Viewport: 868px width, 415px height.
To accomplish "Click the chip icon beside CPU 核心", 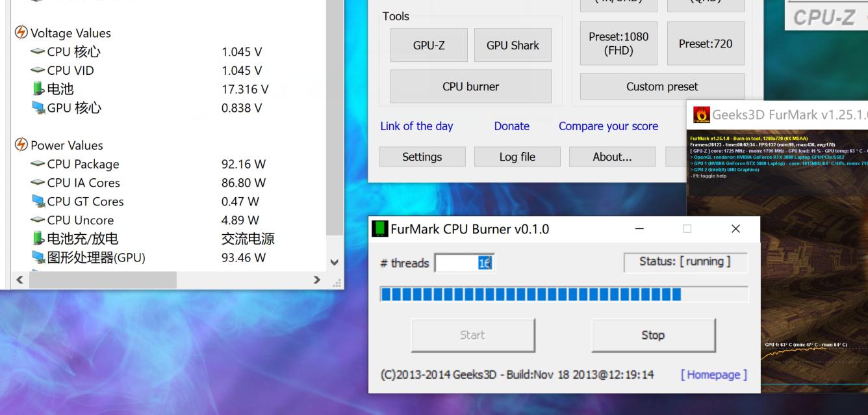I will pos(38,52).
